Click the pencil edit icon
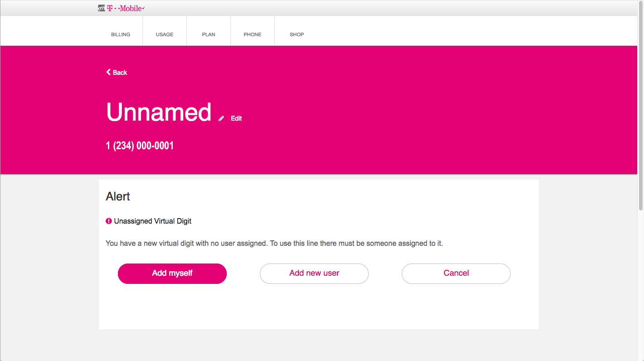This screenshot has height=361, width=644. (x=221, y=118)
